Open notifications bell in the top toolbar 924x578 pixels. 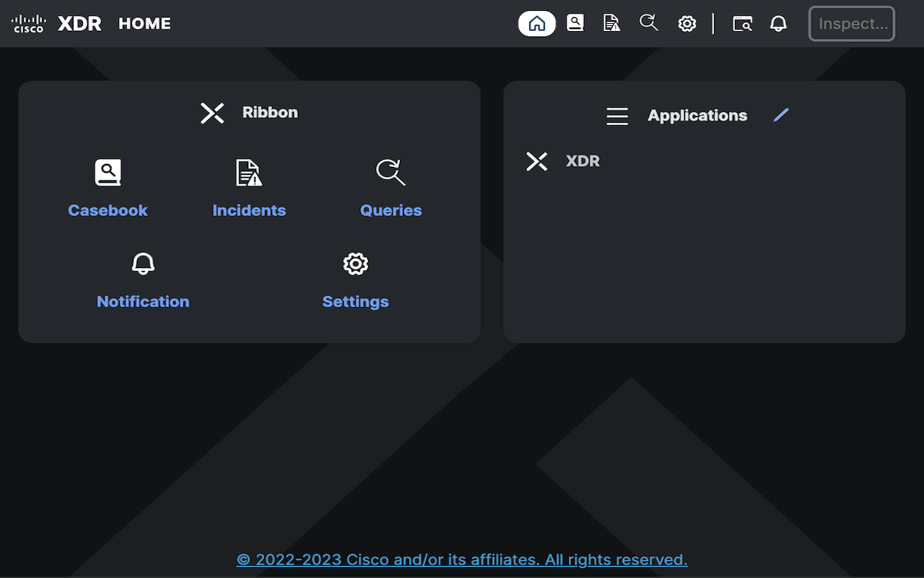coord(778,24)
